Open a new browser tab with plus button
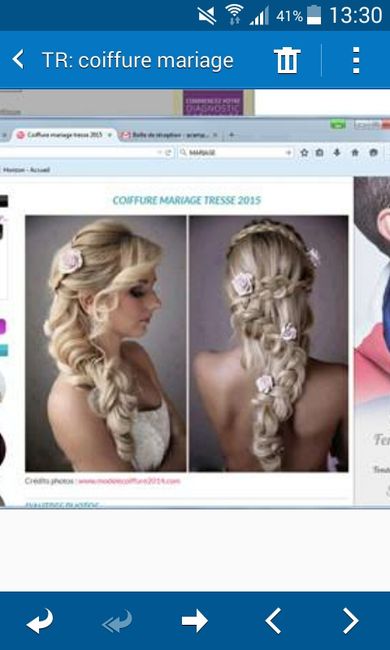Viewport: 390px width, 650px height. (231, 135)
